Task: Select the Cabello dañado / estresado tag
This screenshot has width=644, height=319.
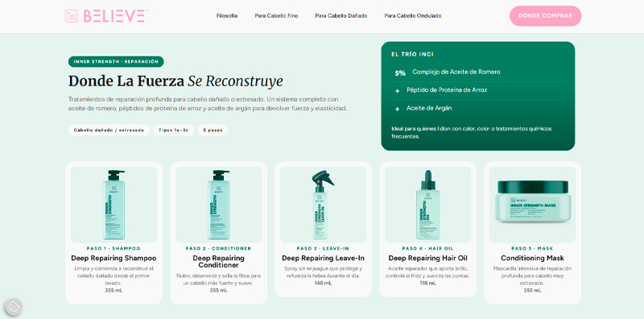Action: pos(109,130)
